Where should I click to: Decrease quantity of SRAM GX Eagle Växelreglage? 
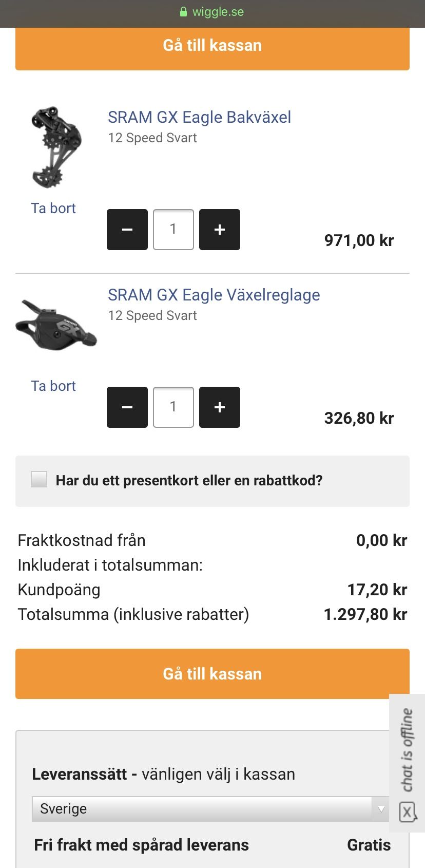coord(127,407)
